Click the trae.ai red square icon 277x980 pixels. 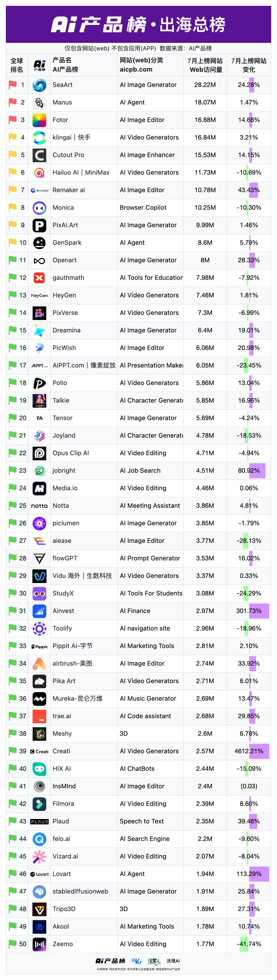coord(39,716)
